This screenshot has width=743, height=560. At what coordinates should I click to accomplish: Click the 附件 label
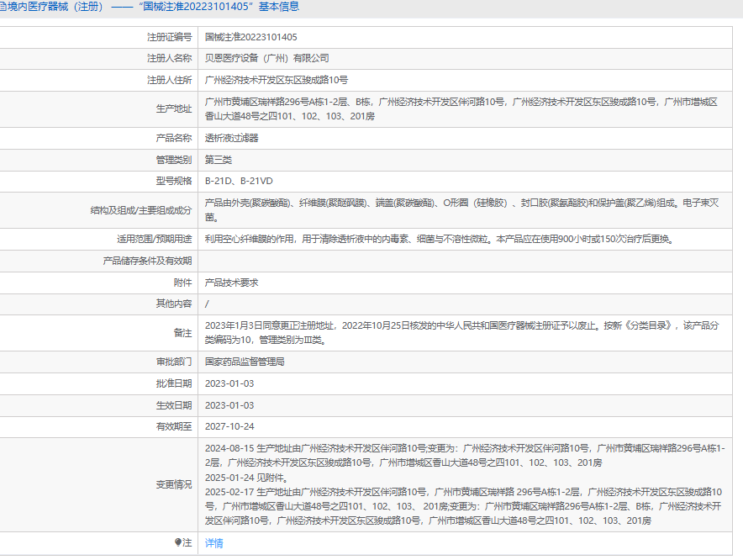pos(183,283)
